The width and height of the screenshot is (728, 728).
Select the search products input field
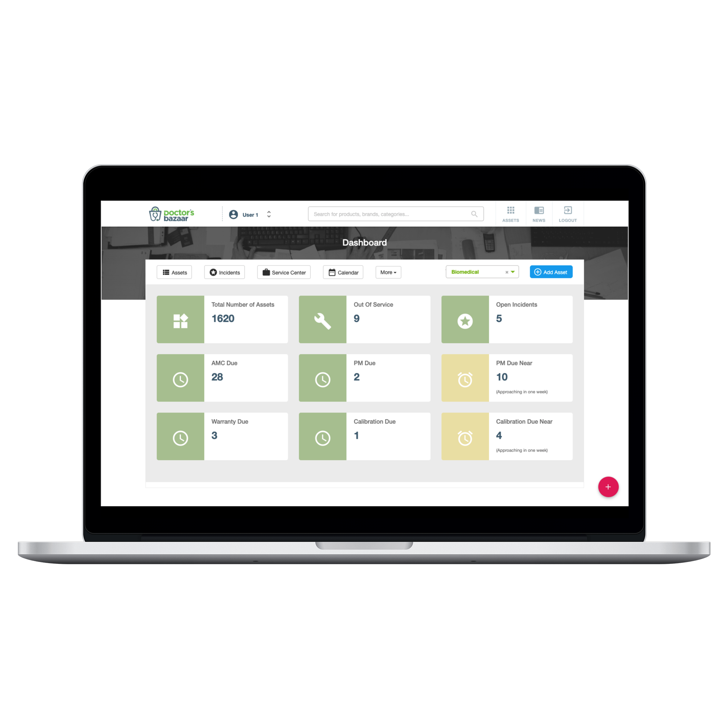tap(393, 215)
